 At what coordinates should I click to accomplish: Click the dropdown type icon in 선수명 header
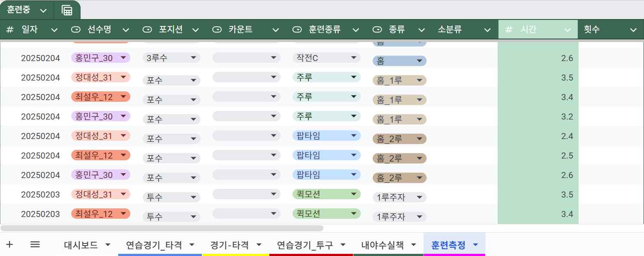[76, 30]
